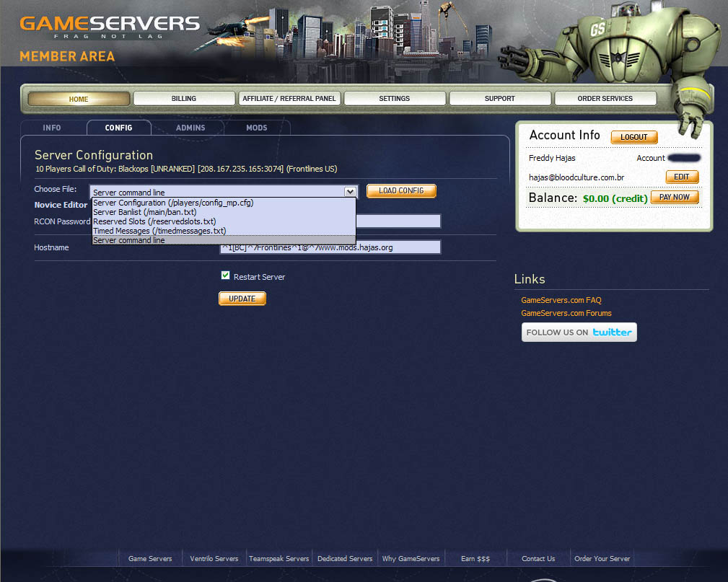The width and height of the screenshot is (728, 582).
Task: Click the server description line with IP 208.167.235.165:3074
Action: (x=186, y=169)
